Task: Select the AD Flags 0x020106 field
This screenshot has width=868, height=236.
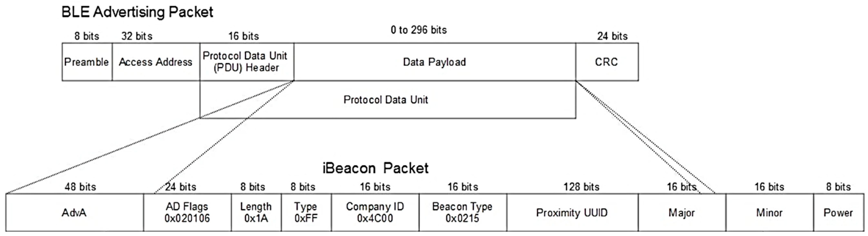Action: [x=187, y=212]
